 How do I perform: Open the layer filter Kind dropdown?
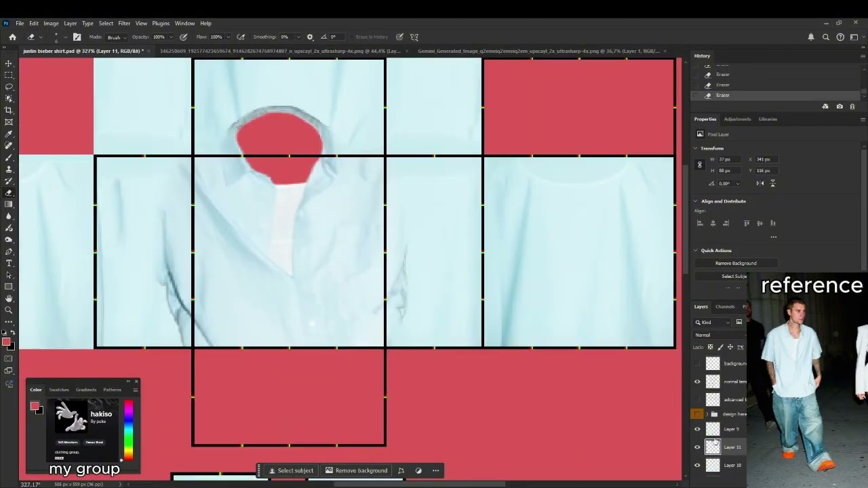coord(713,322)
